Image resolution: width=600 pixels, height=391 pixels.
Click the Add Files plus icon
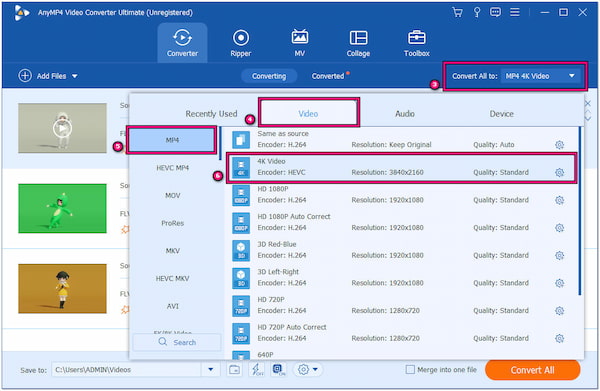tap(25, 76)
